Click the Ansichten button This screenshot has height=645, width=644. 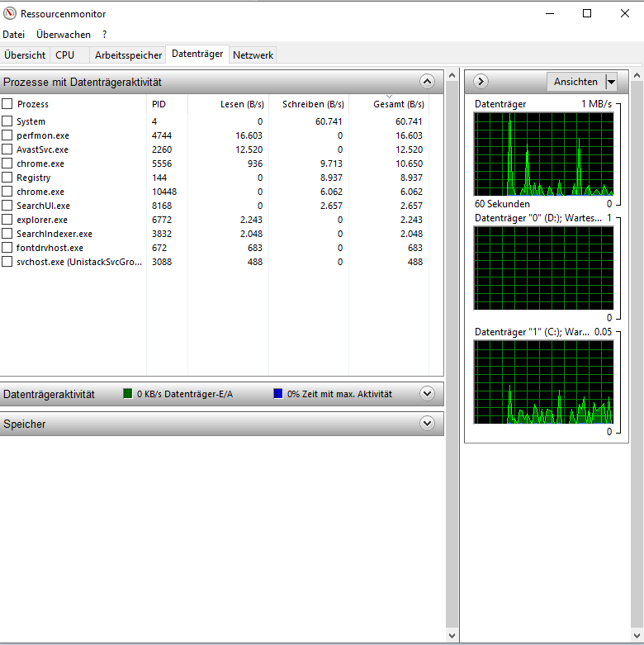[x=575, y=82]
